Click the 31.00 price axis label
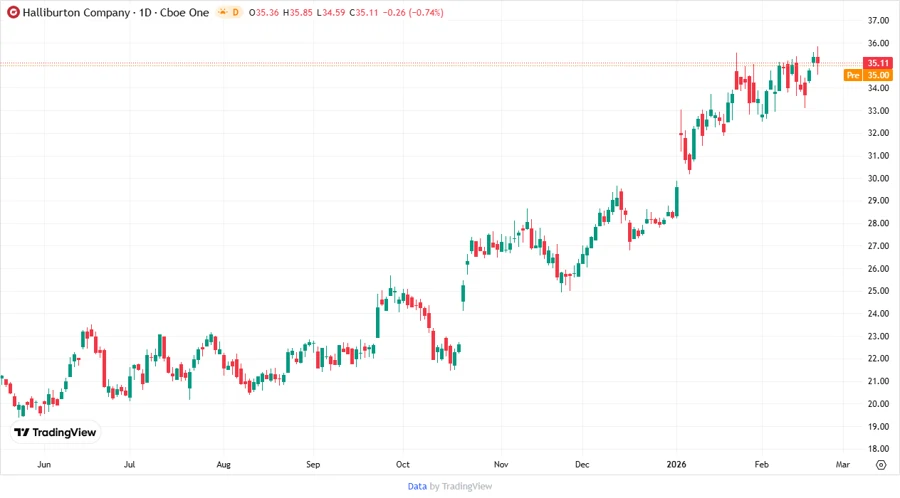 click(878, 155)
